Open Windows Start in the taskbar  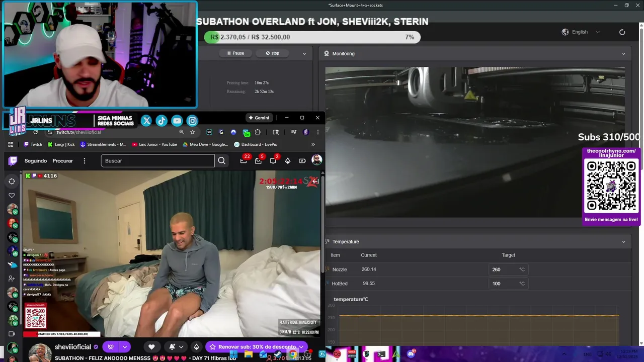tap(233, 354)
